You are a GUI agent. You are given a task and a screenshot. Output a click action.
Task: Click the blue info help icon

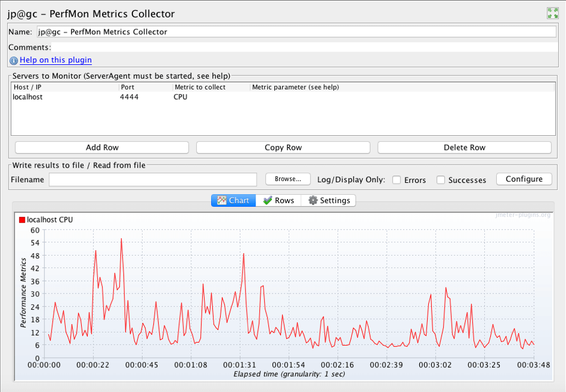coord(13,61)
